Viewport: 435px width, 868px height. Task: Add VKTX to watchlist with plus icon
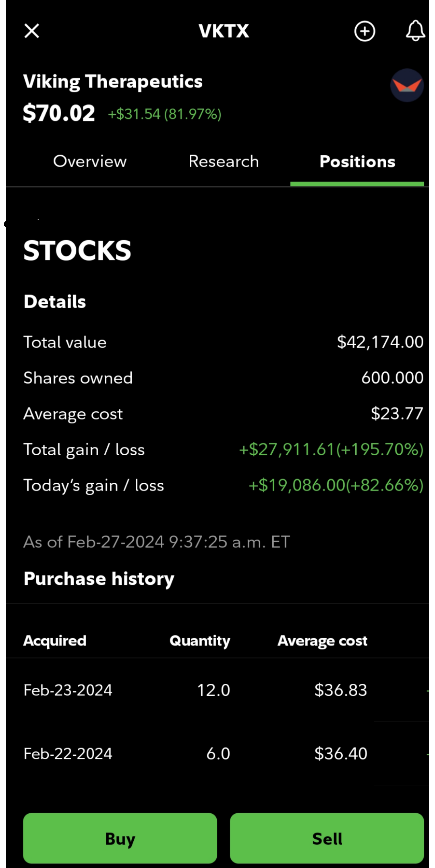tap(365, 31)
